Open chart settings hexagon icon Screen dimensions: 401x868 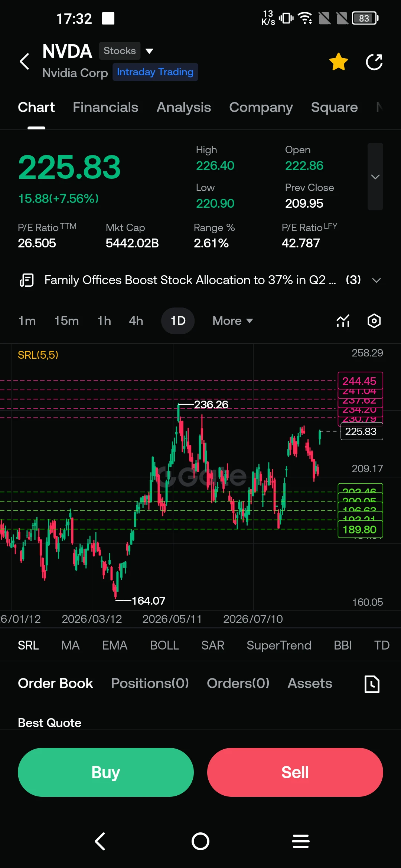point(374,321)
